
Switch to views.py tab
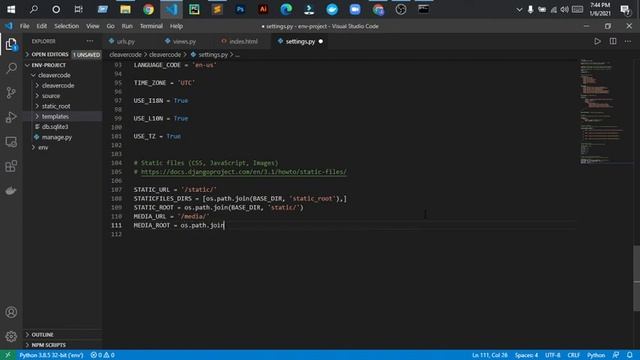(183, 41)
